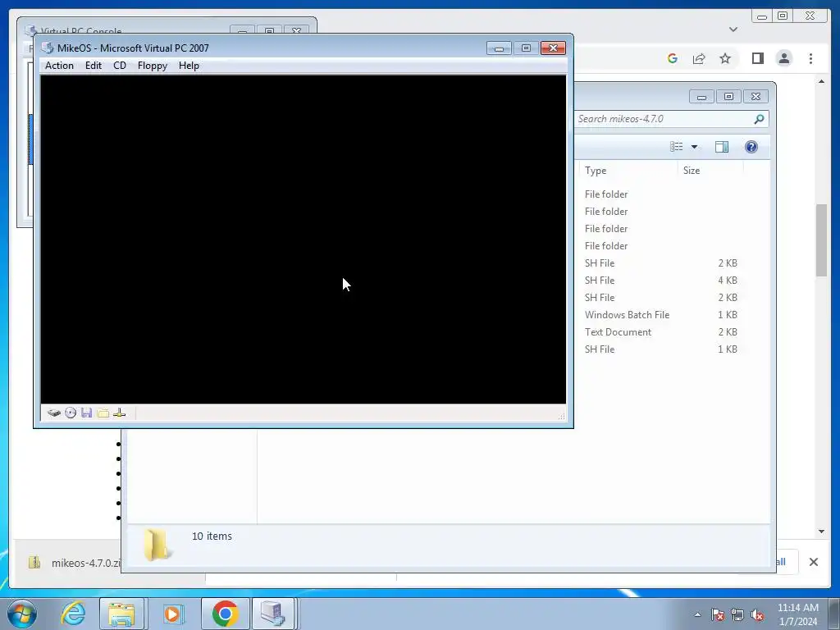Open the Chrome profile avatar
This screenshot has width=840, height=630.
point(783,58)
